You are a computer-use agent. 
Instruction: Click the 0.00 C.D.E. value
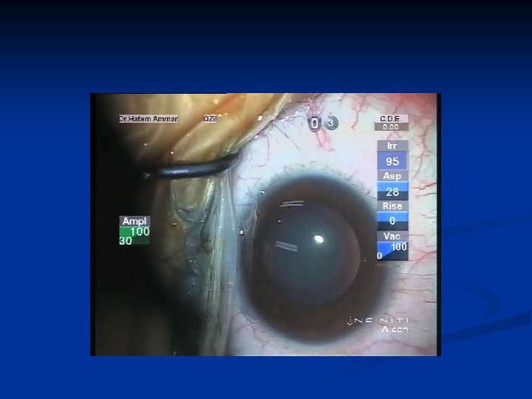[x=391, y=127]
